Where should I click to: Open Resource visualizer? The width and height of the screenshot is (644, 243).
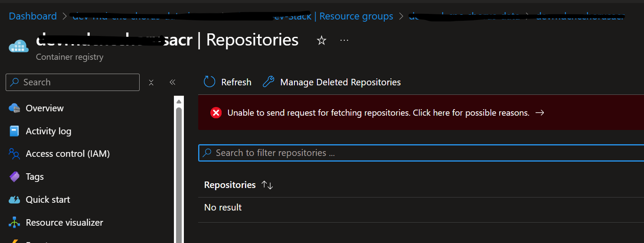coord(64,223)
